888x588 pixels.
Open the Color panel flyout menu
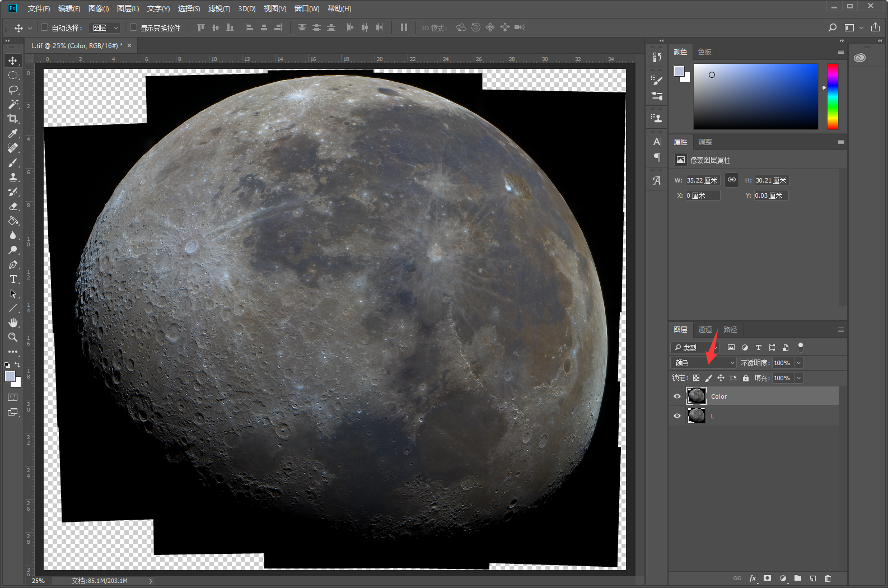(x=840, y=52)
